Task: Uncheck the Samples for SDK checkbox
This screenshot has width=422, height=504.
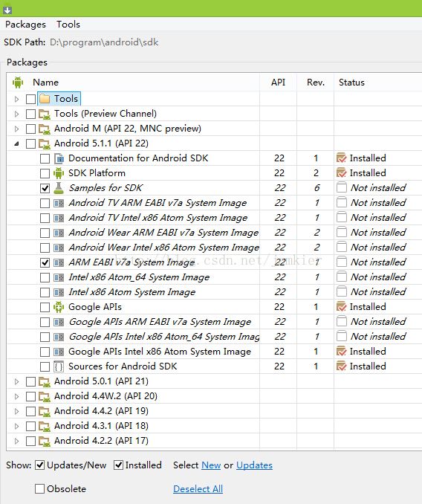Action: 45,188
